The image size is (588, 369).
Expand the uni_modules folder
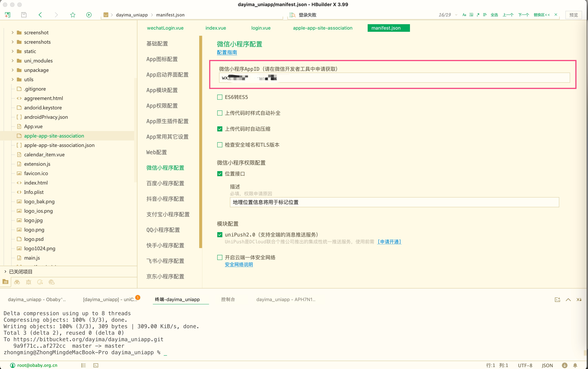coord(13,60)
